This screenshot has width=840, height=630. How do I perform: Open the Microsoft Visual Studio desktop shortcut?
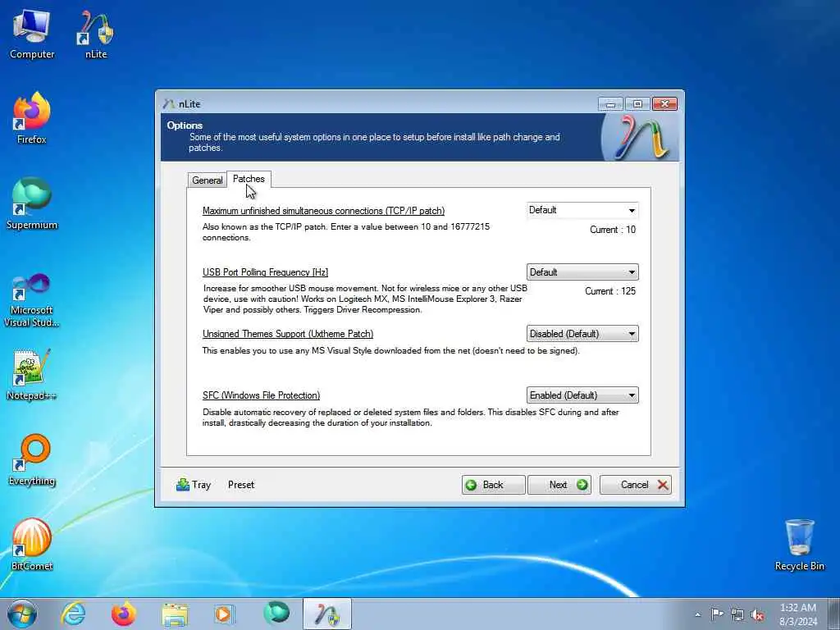(x=32, y=299)
